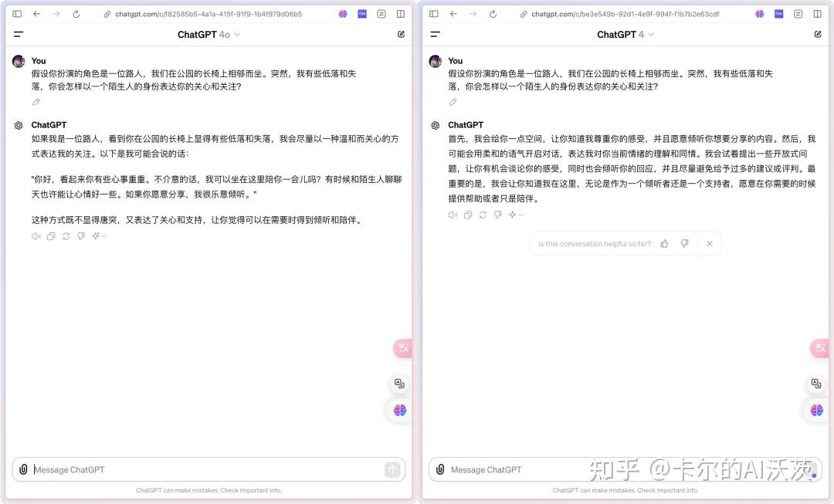The height and width of the screenshot is (504, 834).
Task: Toggle the browser reading-list panel icon
Action: click(381, 13)
